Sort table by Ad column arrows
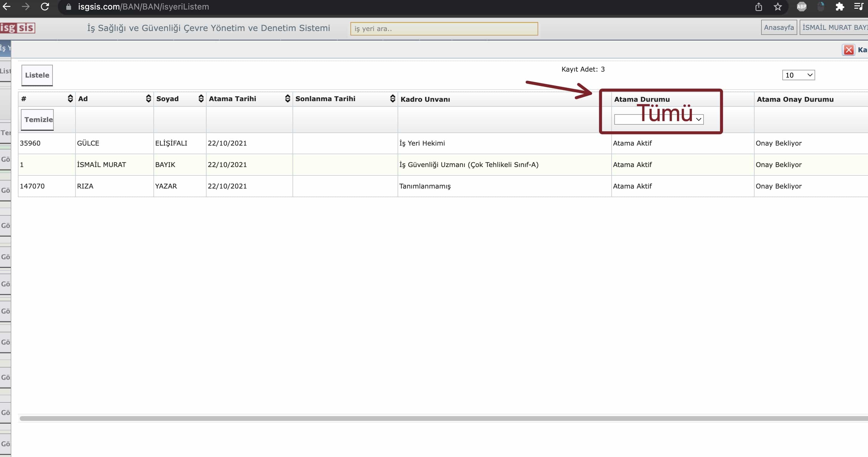Viewport: 868px width, 457px height. (148, 98)
